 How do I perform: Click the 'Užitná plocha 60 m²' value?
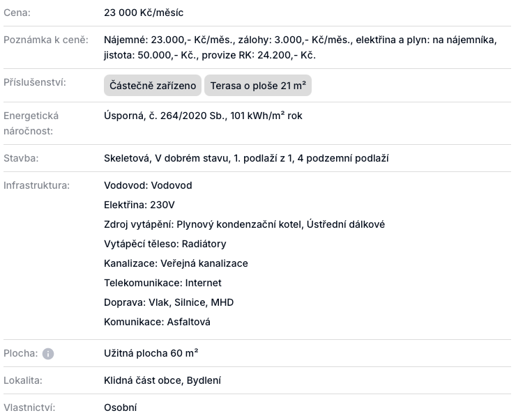click(x=151, y=353)
